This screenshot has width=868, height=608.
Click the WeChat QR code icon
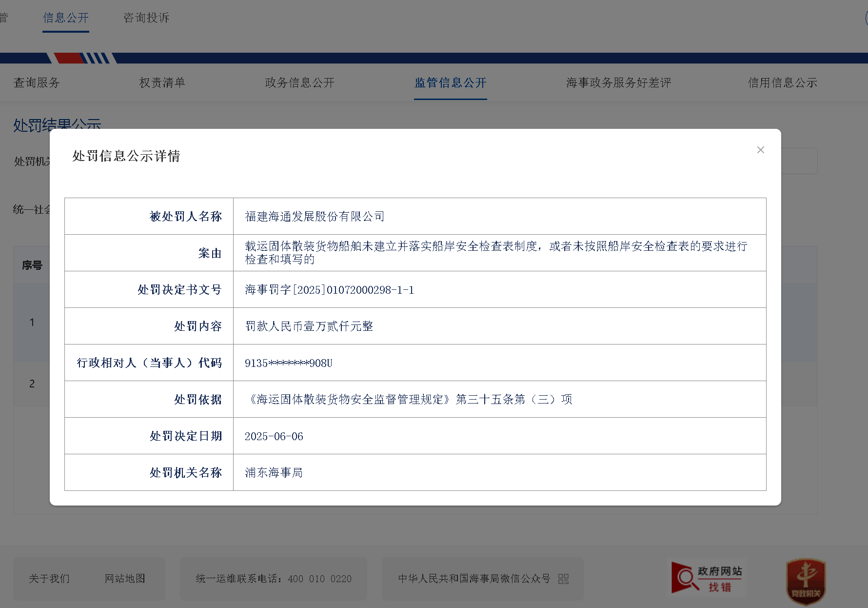(x=563, y=579)
